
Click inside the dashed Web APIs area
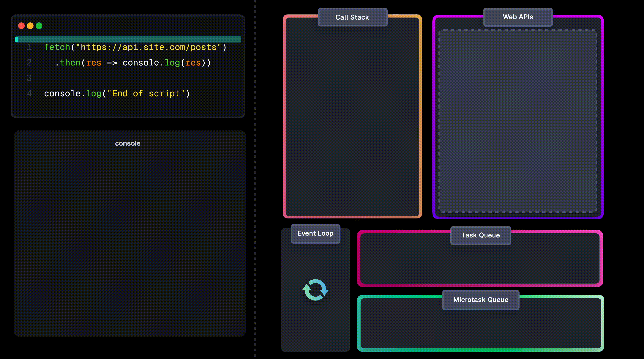point(518,121)
